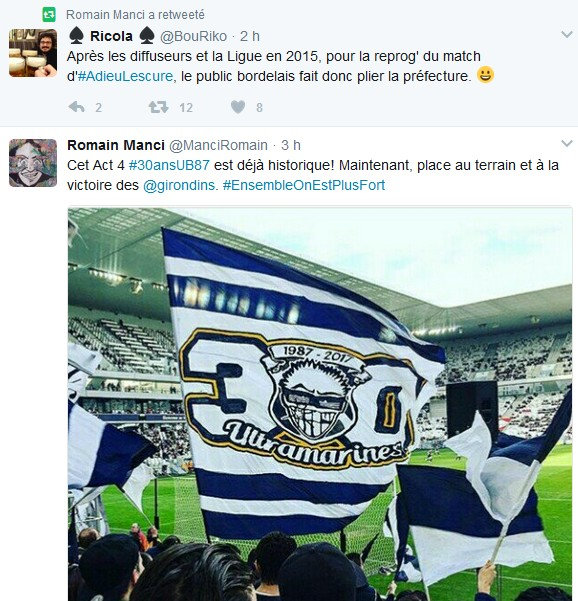Click the Ricola display name
This screenshot has width=578, height=601.
(111, 36)
